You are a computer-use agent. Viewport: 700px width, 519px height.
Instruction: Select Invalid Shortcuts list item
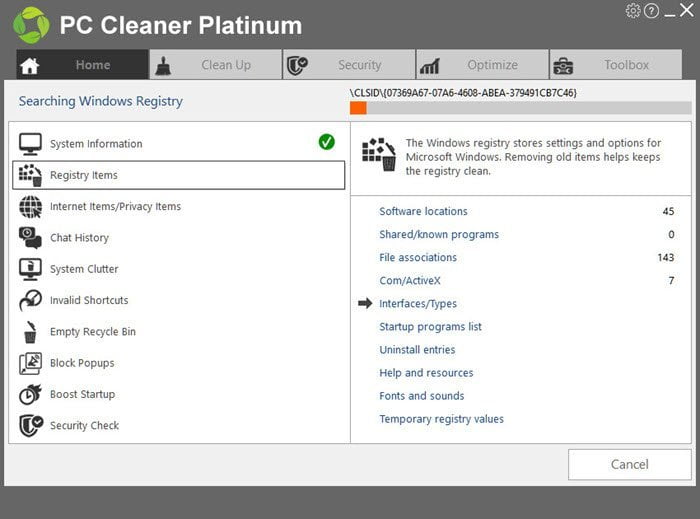tap(179, 300)
